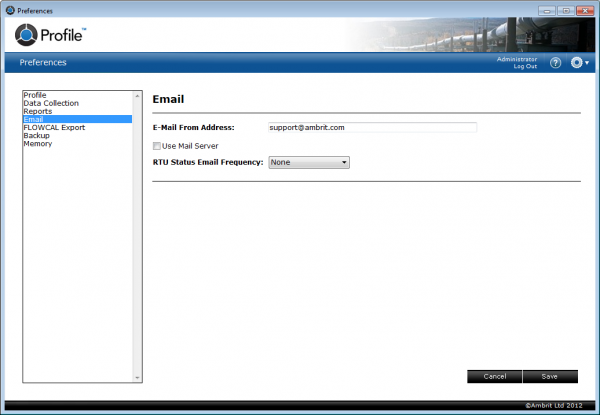Click the list scrollbar down arrow
This screenshot has width=600, height=415.
coord(137,378)
